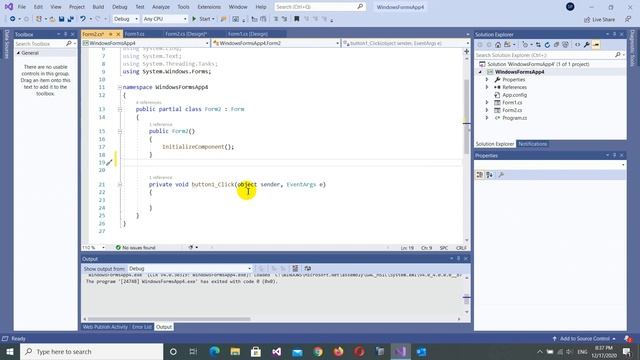Image resolution: width=640 pixels, height=360 pixels.
Task: Click the Navigate Backward icon in toolbar
Action: 13,19
